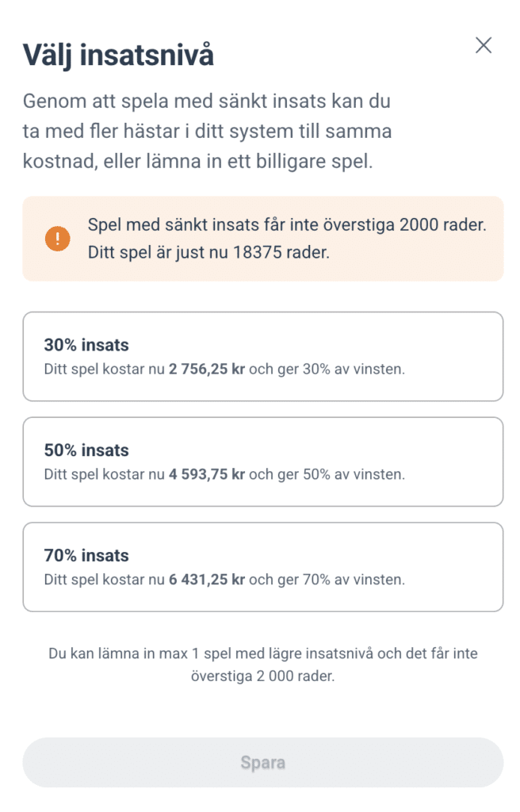Image resolution: width=520 pixels, height=812 pixels.
Task: Click the 'Genom att spela med sänkt insats' paragraph
Action: [207, 132]
